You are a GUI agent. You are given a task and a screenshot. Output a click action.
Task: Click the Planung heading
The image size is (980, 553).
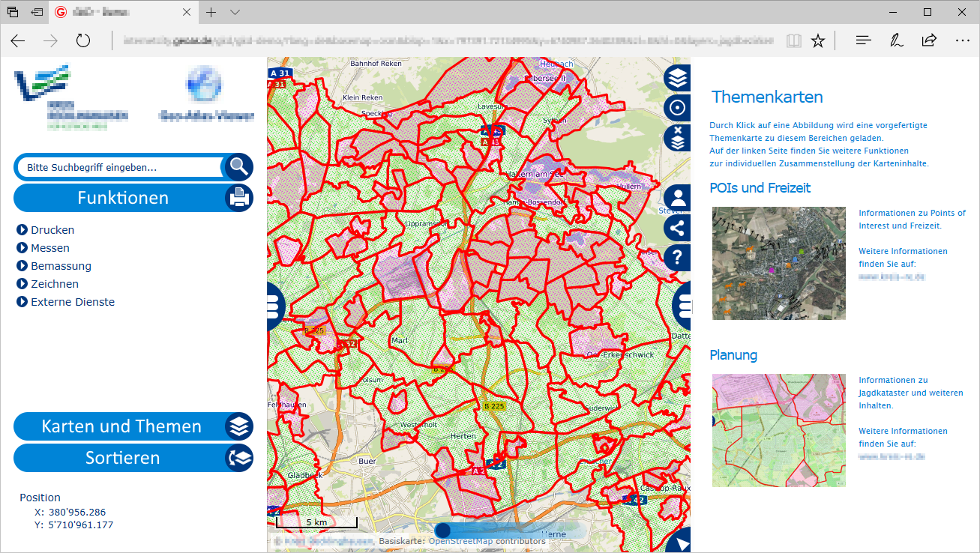pyautogui.click(x=733, y=354)
